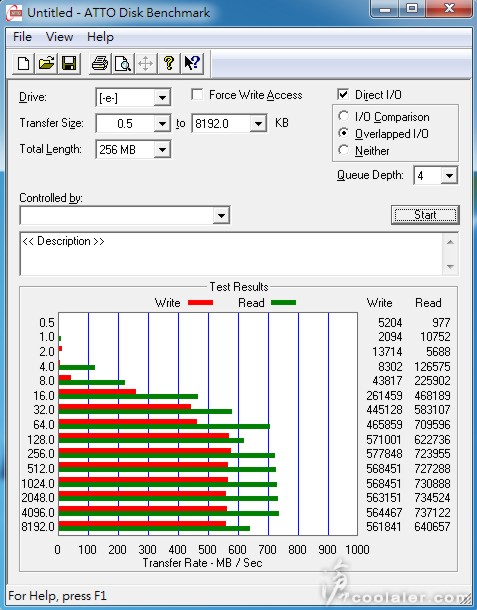Screen dimensions: 477x610
Task: Click the green Read legend swatch
Action: 283,302
